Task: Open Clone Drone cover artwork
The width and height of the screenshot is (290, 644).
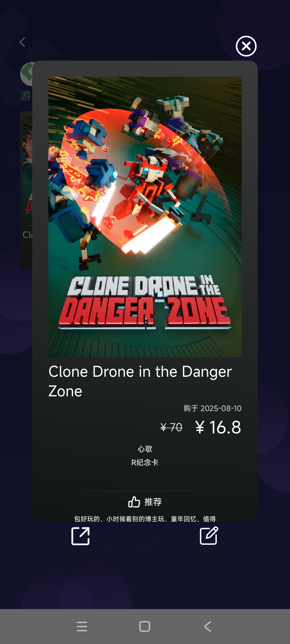Action: (145, 217)
